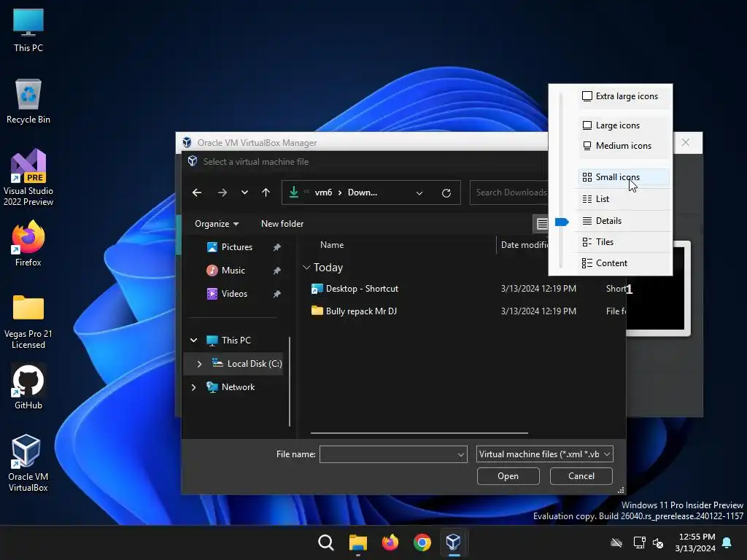Choose Details view
Viewport: 747px width, 560px height.
[x=624, y=221]
